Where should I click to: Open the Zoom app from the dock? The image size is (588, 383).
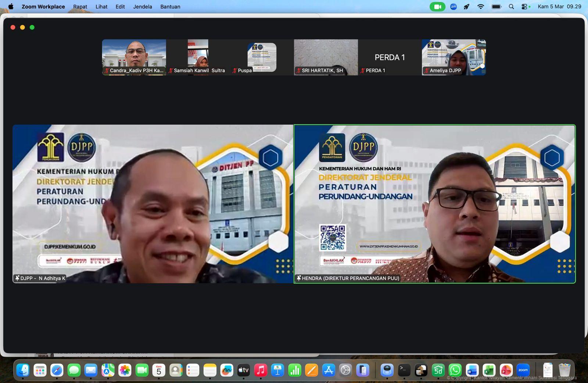(x=523, y=370)
